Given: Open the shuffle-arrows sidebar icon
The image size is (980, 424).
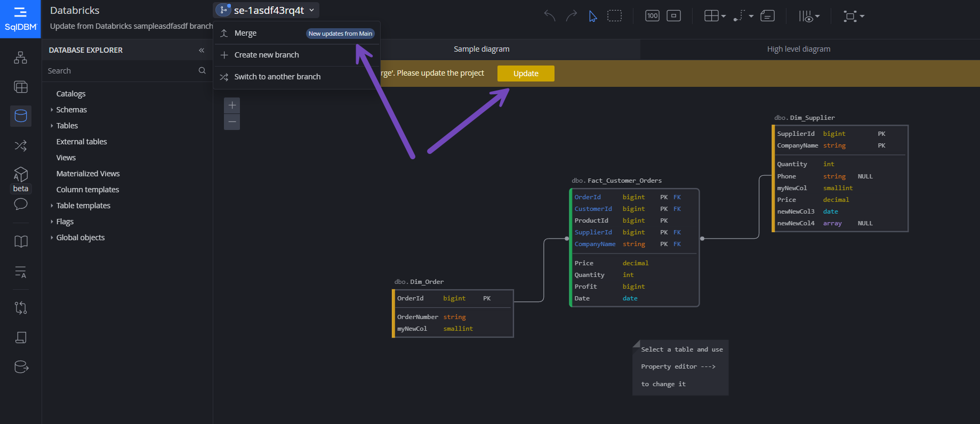Looking at the screenshot, I should click(21, 145).
